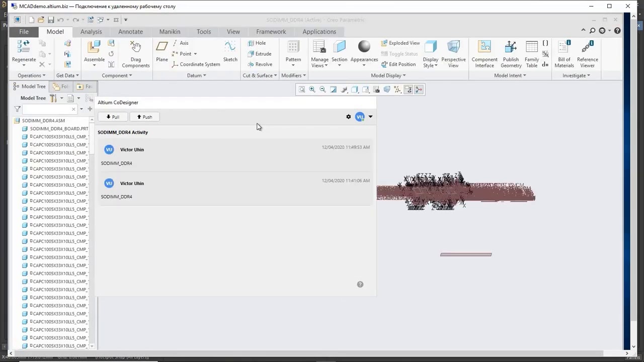The image size is (644, 362).
Task: Open the File menu
Action: [24, 32]
